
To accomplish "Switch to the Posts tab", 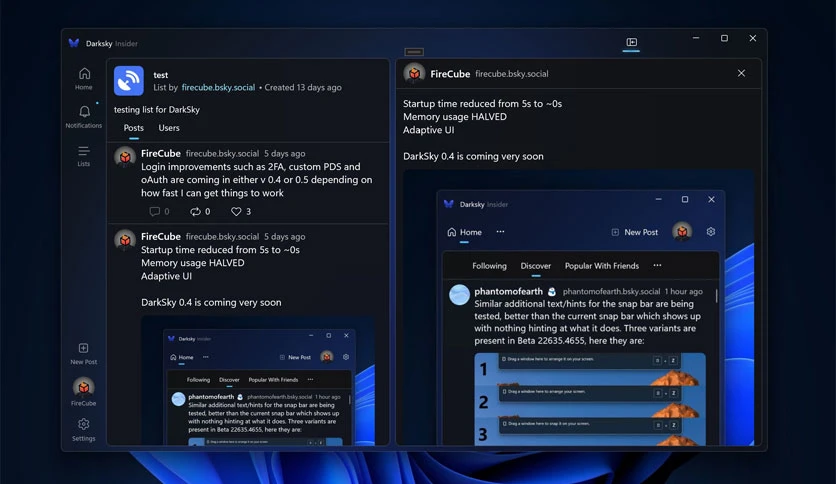I will click(133, 128).
